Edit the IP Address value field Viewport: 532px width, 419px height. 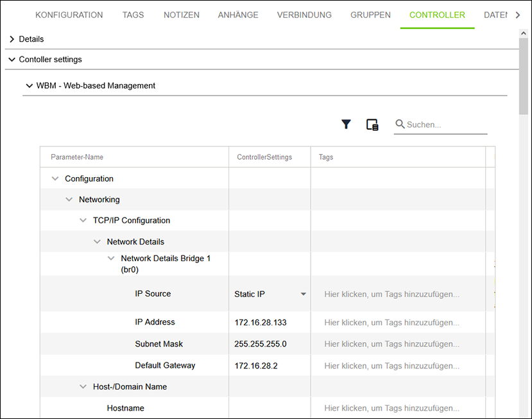(x=270, y=322)
